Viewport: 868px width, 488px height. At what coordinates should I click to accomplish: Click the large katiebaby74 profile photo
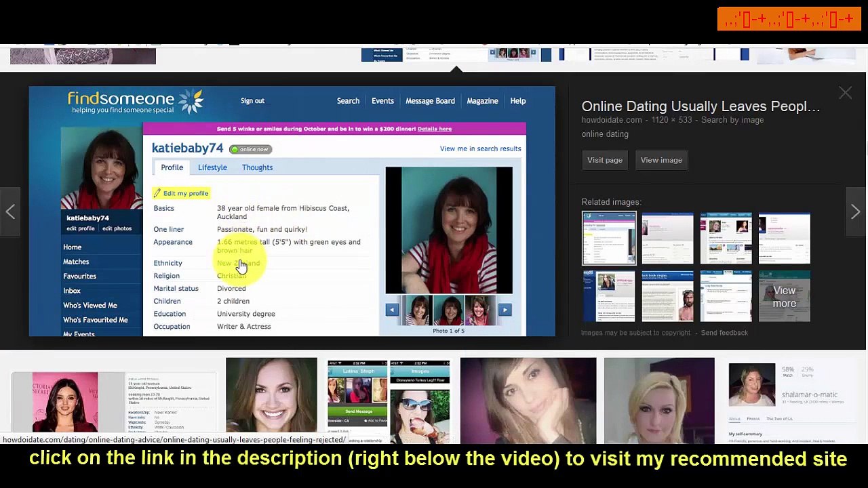[x=449, y=230]
